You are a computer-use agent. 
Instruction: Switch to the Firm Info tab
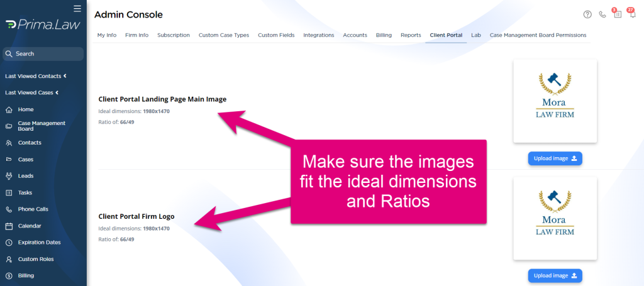coord(136,35)
